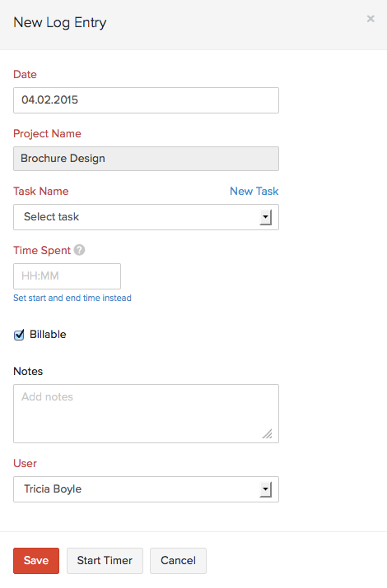Click the Select task dropdown arrow
This screenshot has width=387, height=588.
[265, 217]
